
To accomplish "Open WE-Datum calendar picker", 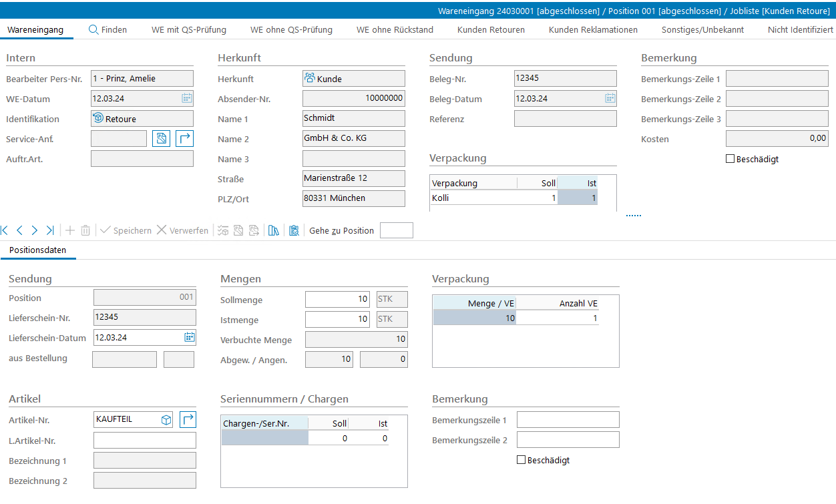I will tap(186, 99).
